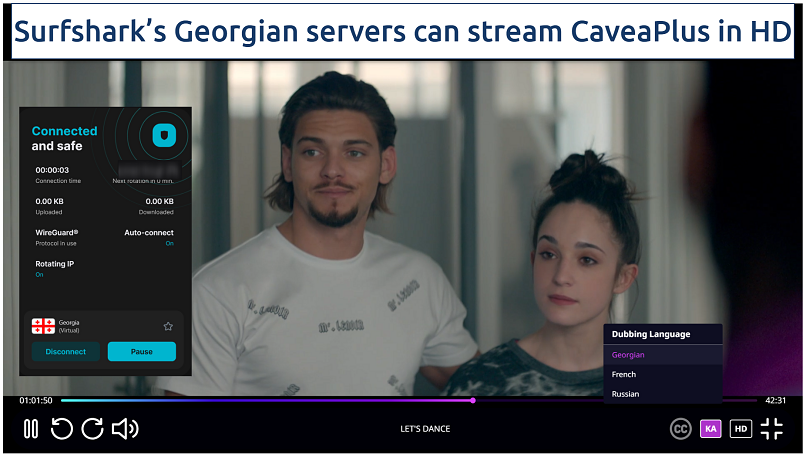Image resolution: width=806 pixels, height=457 pixels.
Task: Click the Georgia (Virtual) location text
Action: pos(69,326)
